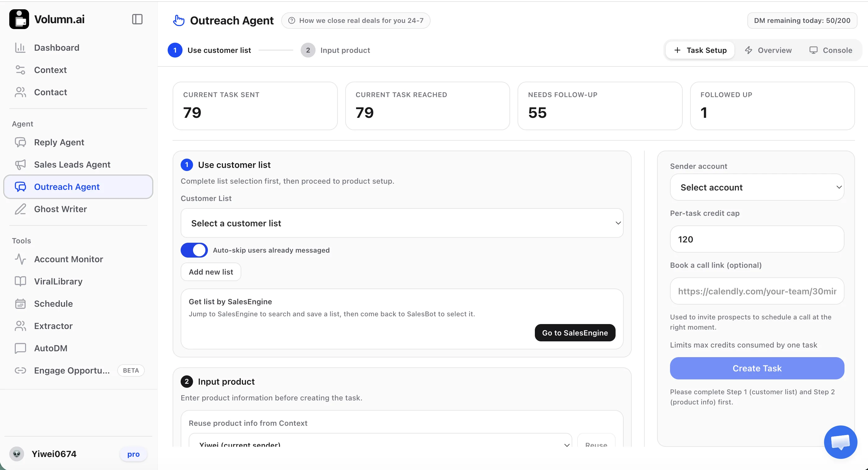The height and width of the screenshot is (470, 868).
Task: Open the floating chat support bubble
Action: coord(840,442)
